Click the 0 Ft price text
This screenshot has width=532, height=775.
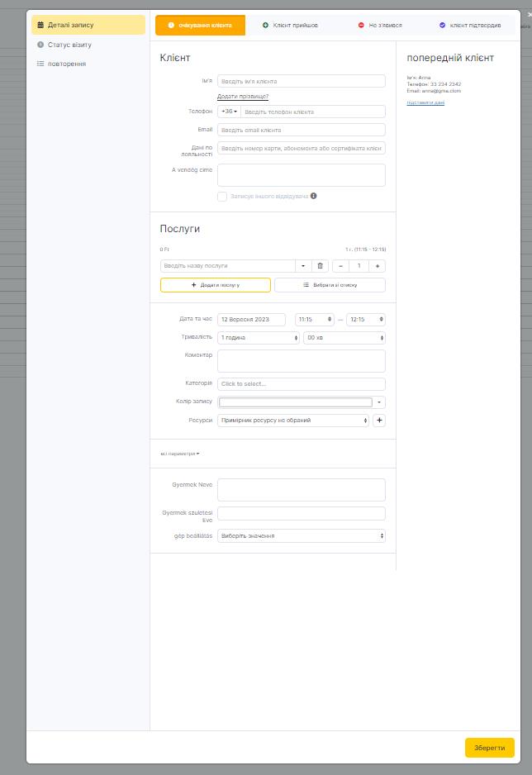click(x=164, y=250)
